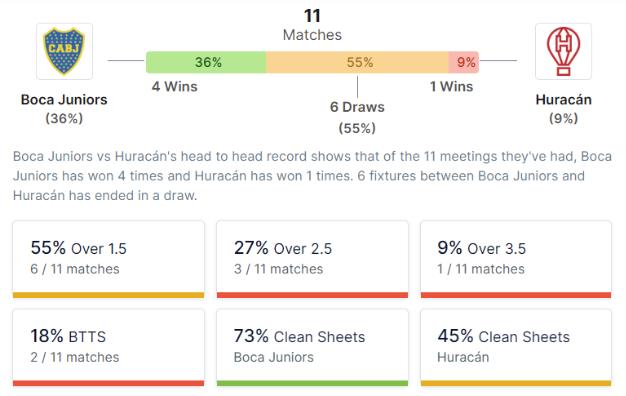Open the Boca Juniors team name link
The width and height of the screenshot is (626, 396).
pyautogui.click(x=64, y=99)
